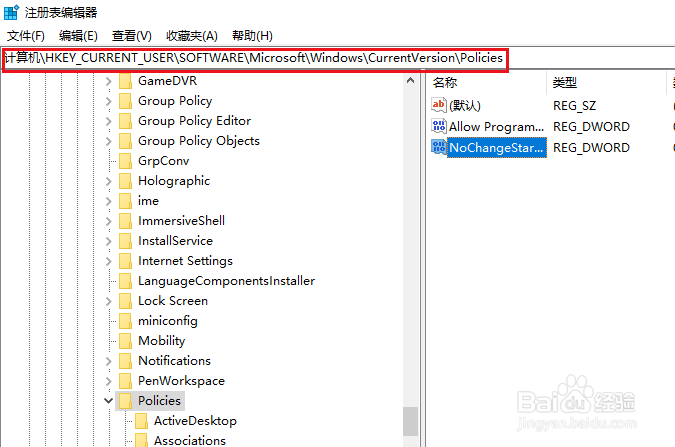Select the Allow Program... value name
675x447 pixels.
tap(496, 127)
